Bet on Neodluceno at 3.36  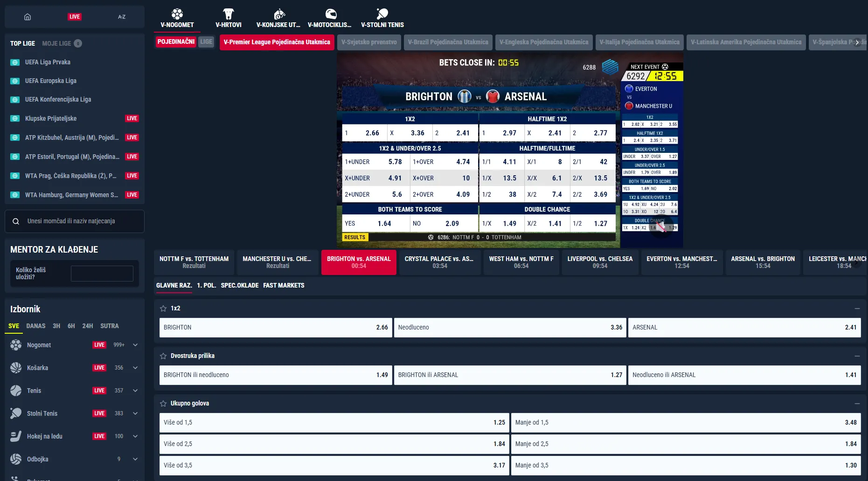click(x=510, y=328)
